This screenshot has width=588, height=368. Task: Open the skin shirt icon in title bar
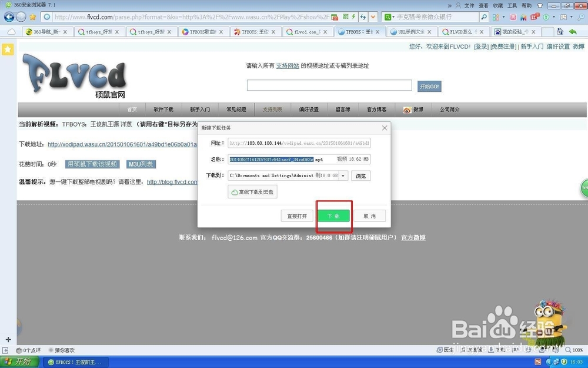540,5
